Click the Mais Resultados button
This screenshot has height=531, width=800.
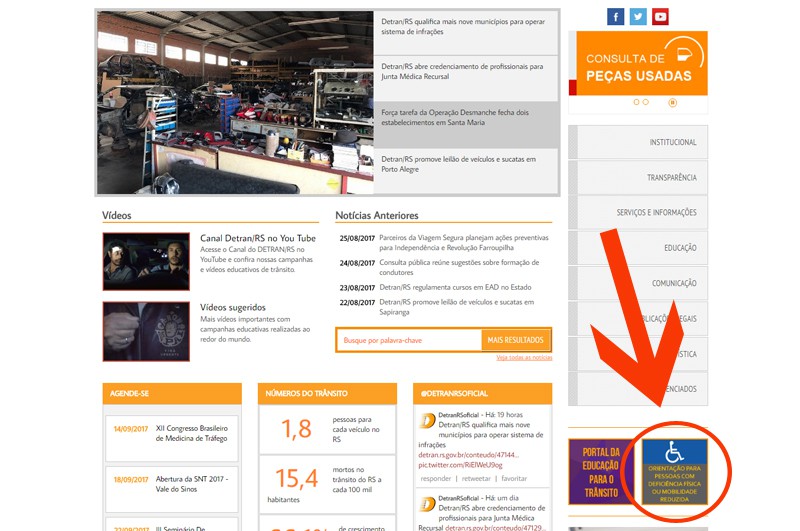pyautogui.click(x=515, y=340)
